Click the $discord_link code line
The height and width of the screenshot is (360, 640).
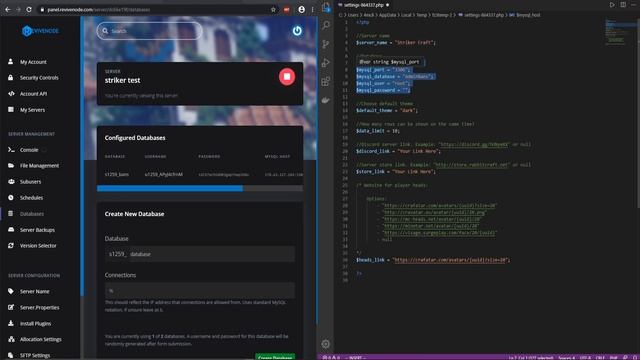[x=398, y=151]
